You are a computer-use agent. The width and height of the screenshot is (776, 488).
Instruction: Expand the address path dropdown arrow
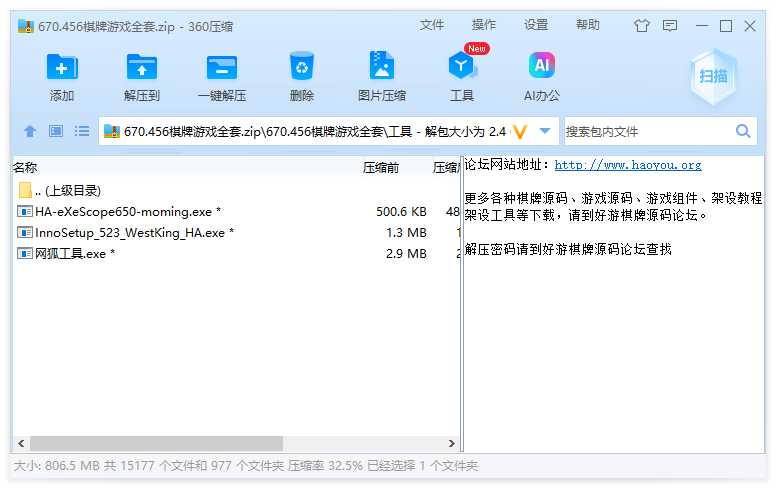pyautogui.click(x=545, y=131)
